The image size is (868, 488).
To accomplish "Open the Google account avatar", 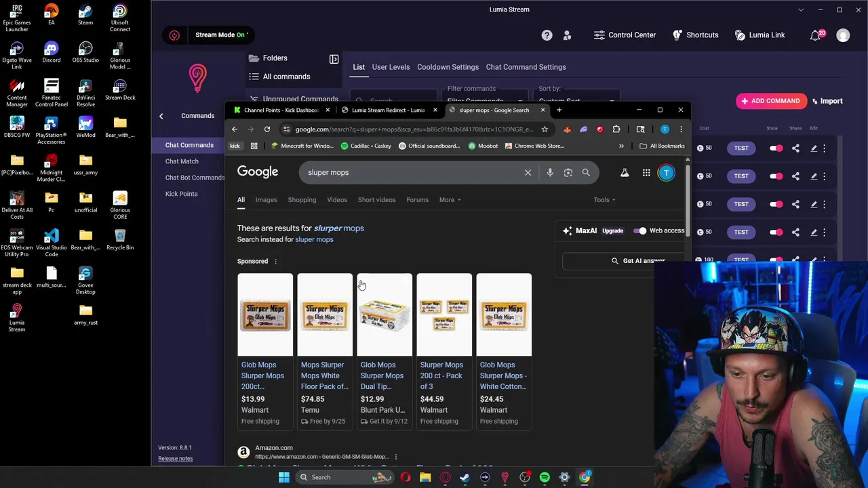I will [666, 173].
